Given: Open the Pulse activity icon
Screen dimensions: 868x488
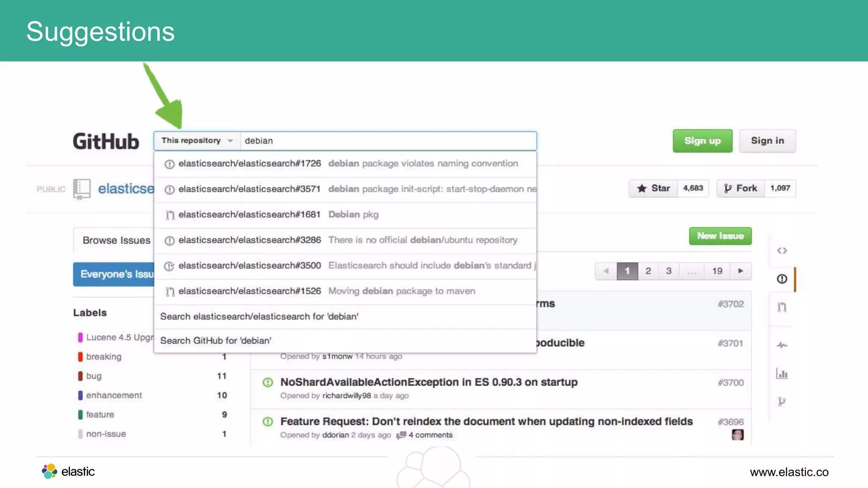Looking at the screenshot, I should (x=782, y=345).
